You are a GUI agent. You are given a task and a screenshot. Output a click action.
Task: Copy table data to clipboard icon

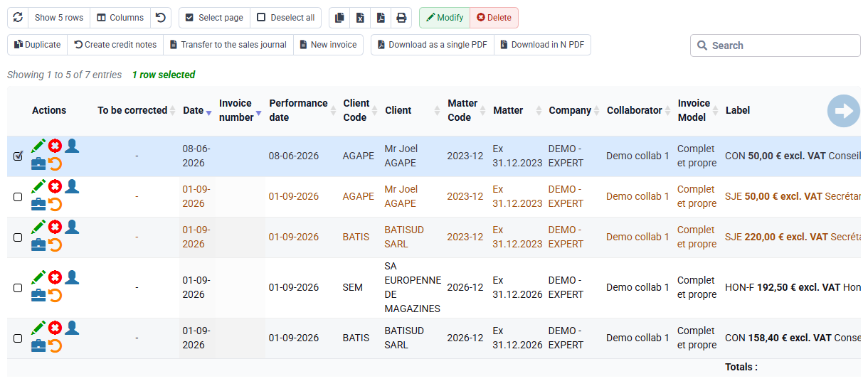click(339, 18)
